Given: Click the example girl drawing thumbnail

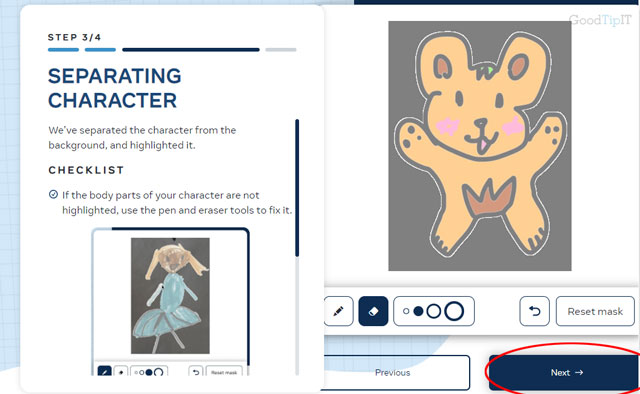Looking at the screenshot, I should point(170,296).
